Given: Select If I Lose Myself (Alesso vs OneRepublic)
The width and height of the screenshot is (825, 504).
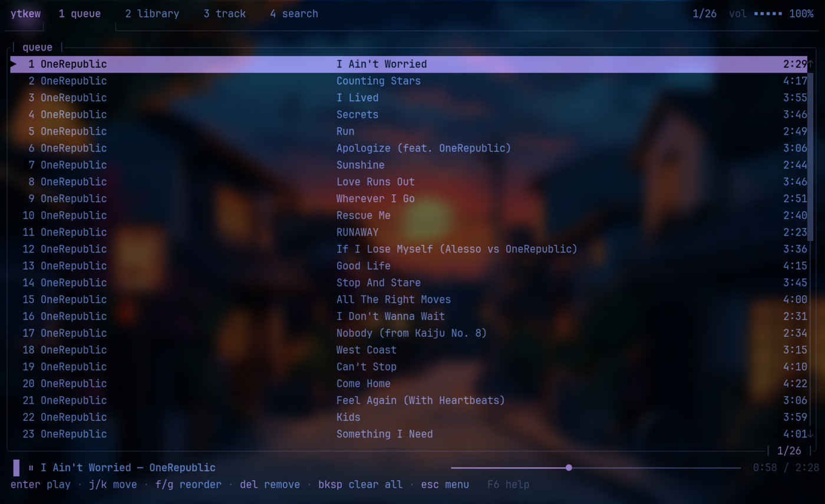Looking at the screenshot, I should pos(408,248).
